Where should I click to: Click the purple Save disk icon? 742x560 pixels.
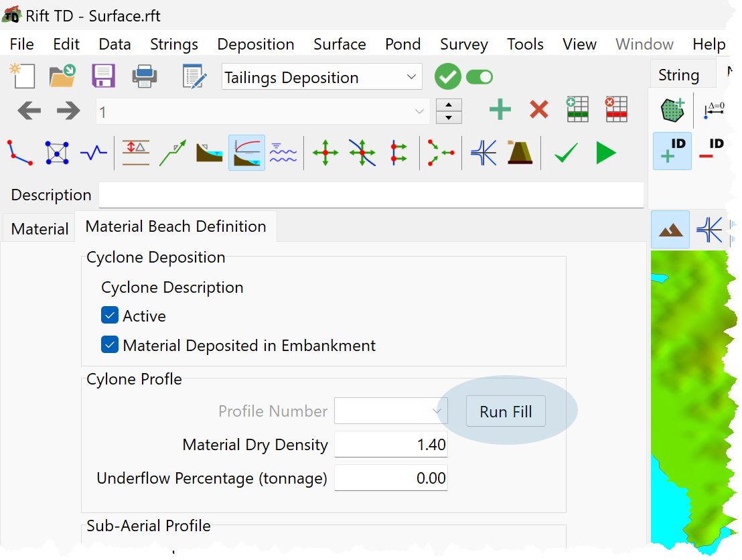104,76
